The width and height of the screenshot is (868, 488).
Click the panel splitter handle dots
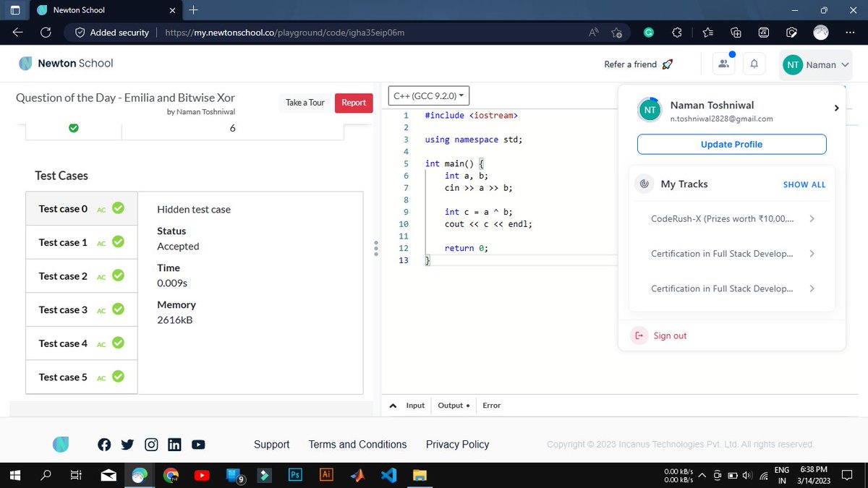coord(376,248)
